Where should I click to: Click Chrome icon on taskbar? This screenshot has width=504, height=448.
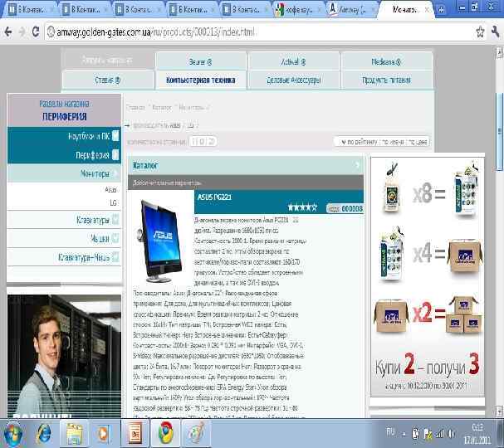click(165, 434)
